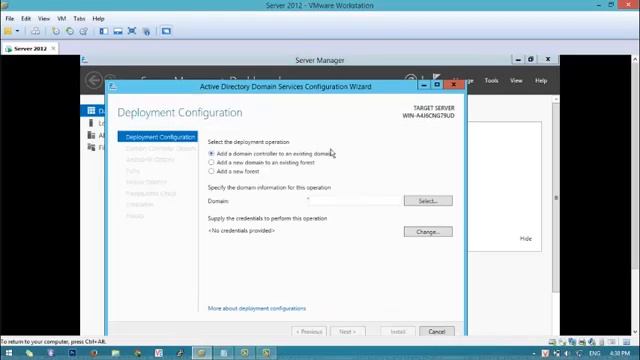The image size is (640, 360).
Task: Toggle the VMware library sidebar icon
Action: pyautogui.click(x=104, y=31)
